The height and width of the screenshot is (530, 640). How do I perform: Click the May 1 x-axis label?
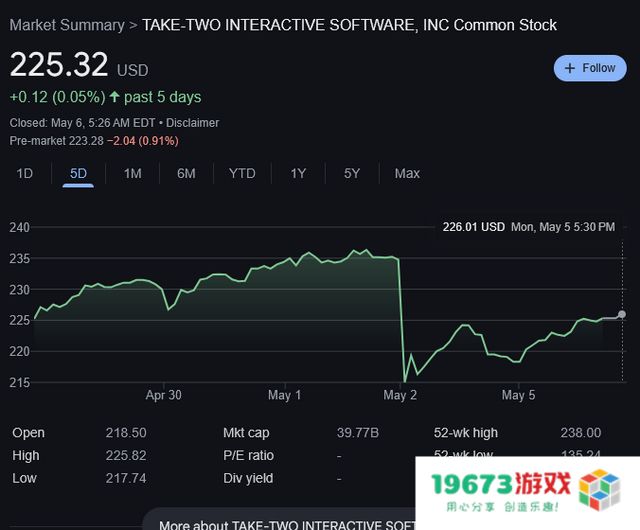(x=284, y=395)
